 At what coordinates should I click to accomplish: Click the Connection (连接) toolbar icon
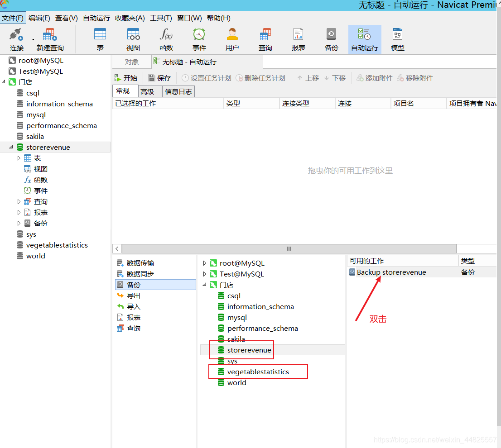(16, 39)
